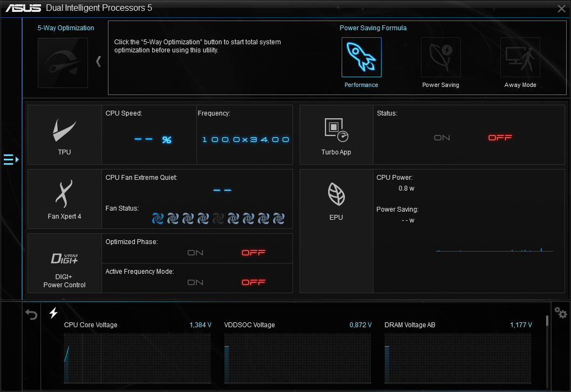Open monitor settings gear icon
The width and height of the screenshot is (571, 392).
(561, 313)
